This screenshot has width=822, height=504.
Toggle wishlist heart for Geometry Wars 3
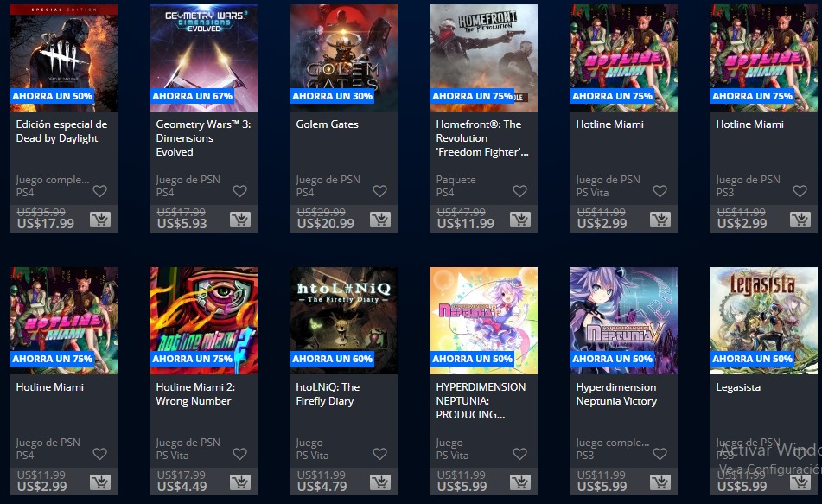click(239, 191)
